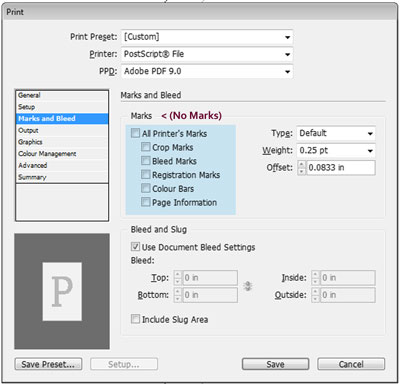Click the Top bleed field
Image resolution: width=400 pixels, height=385 pixels.
coord(210,278)
